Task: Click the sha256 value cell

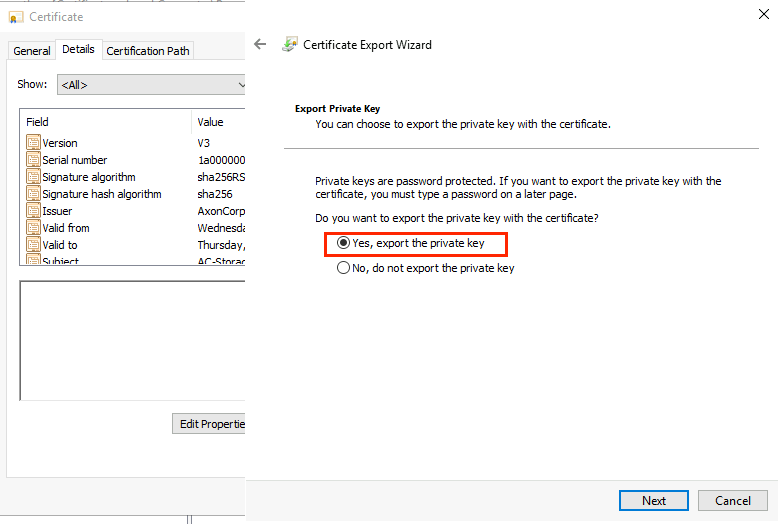Action: pos(215,194)
